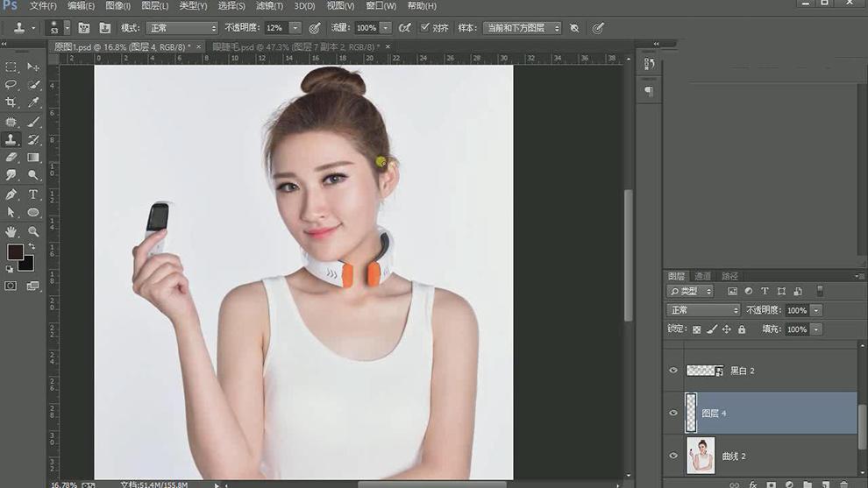Switch to the 通道 (Channels) tab
Screen dimensions: 868x488
coord(702,276)
